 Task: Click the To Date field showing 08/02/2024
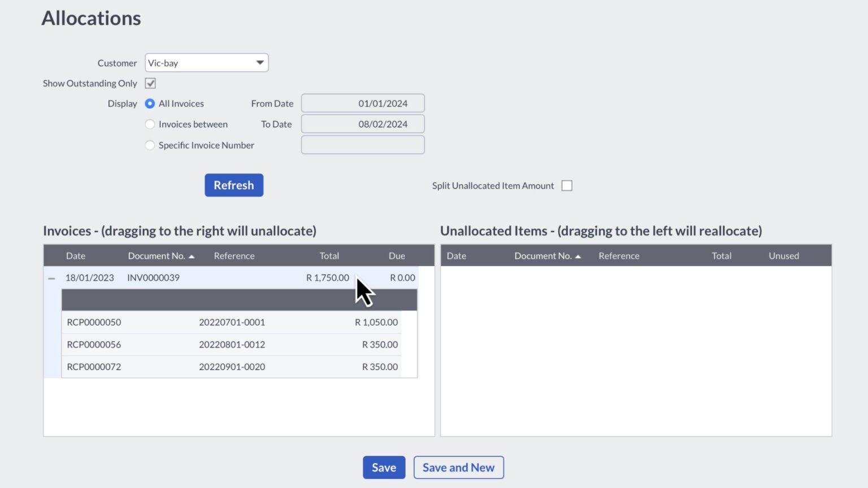[362, 124]
